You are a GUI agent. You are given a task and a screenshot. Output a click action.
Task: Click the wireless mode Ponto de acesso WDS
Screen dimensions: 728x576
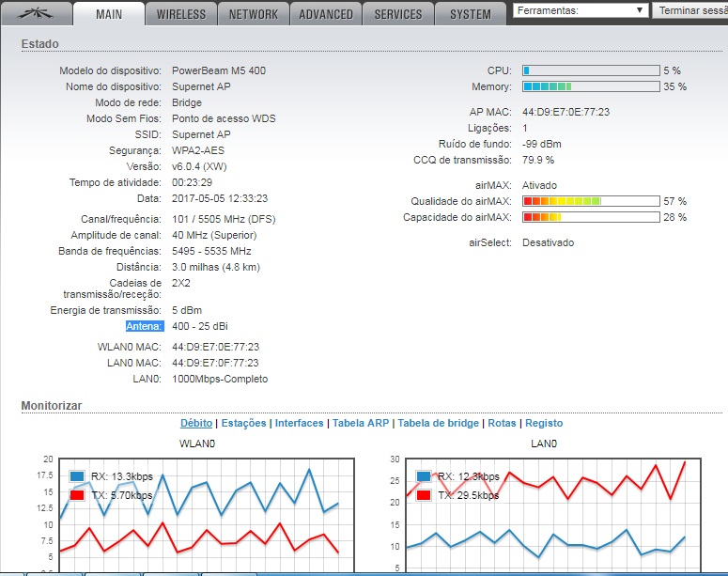click(224, 118)
